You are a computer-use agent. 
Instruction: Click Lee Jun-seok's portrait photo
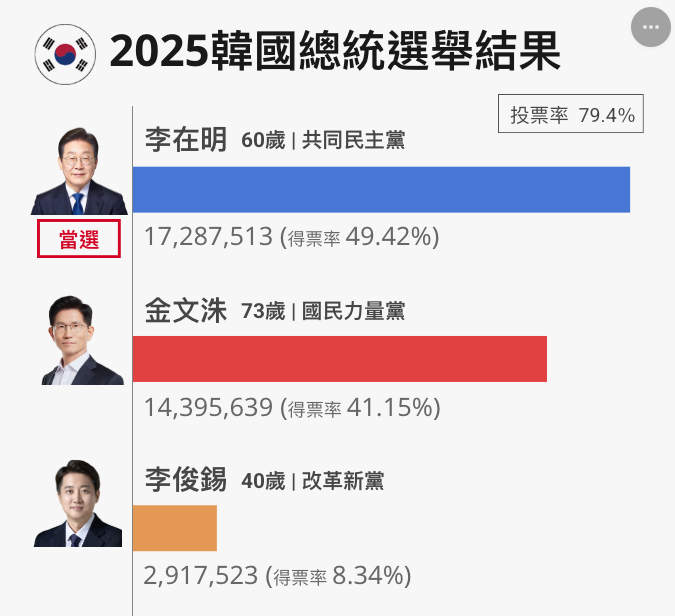coord(78,503)
